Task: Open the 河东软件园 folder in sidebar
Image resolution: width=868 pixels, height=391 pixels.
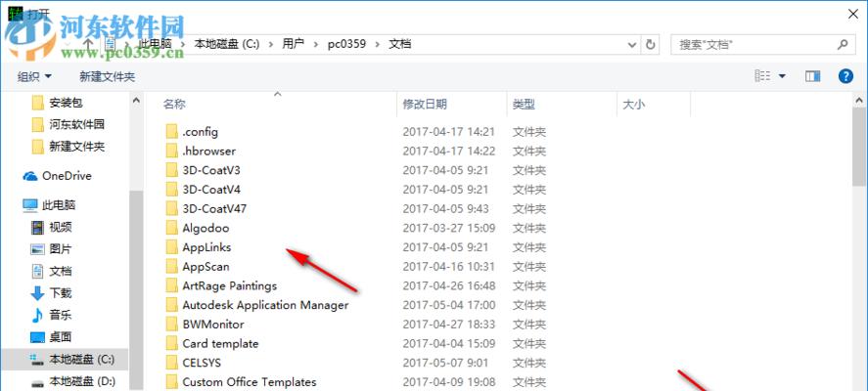Action: (x=69, y=124)
